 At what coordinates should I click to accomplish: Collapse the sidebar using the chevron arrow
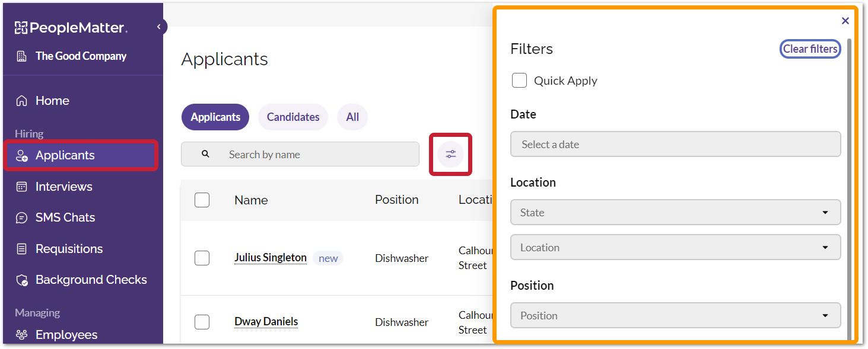tap(159, 26)
